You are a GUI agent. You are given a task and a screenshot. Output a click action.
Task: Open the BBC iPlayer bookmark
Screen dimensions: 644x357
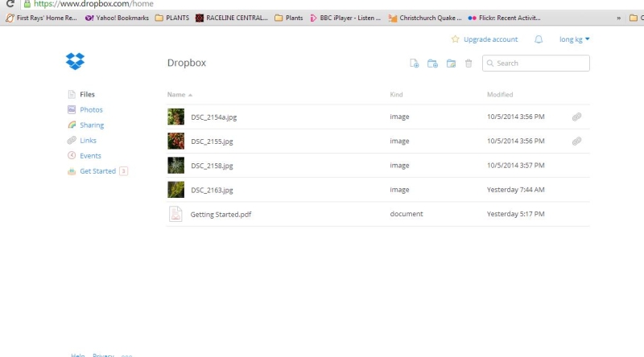[349, 18]
